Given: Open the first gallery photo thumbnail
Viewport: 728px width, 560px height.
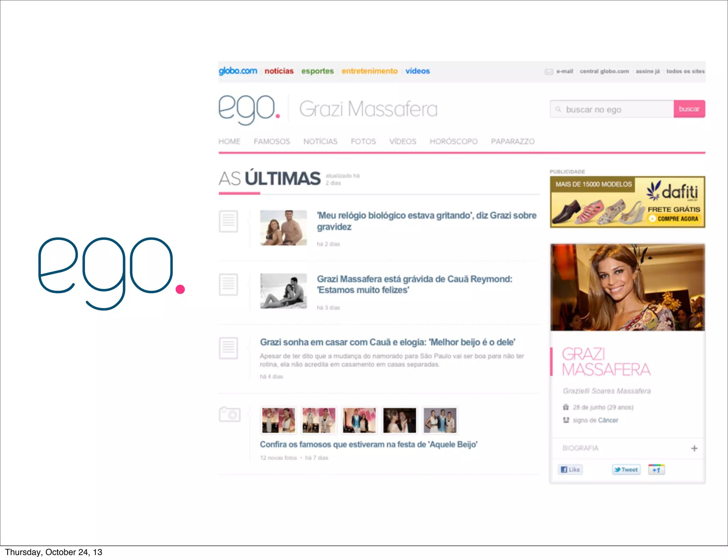Looking at the screenshot, I should pos(278,420).
